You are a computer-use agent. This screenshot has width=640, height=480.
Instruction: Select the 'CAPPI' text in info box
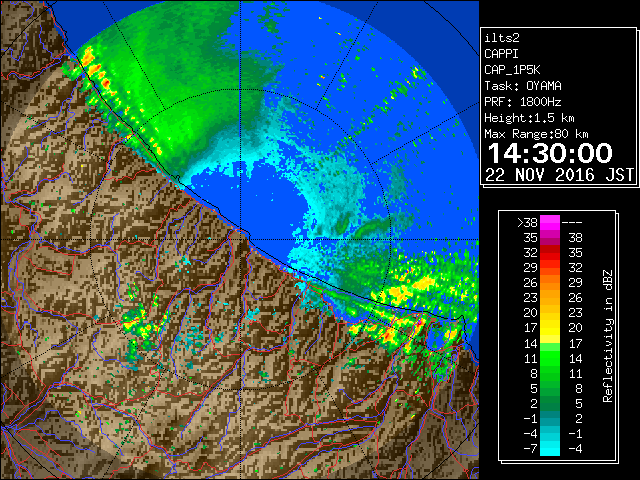[501, 54]
